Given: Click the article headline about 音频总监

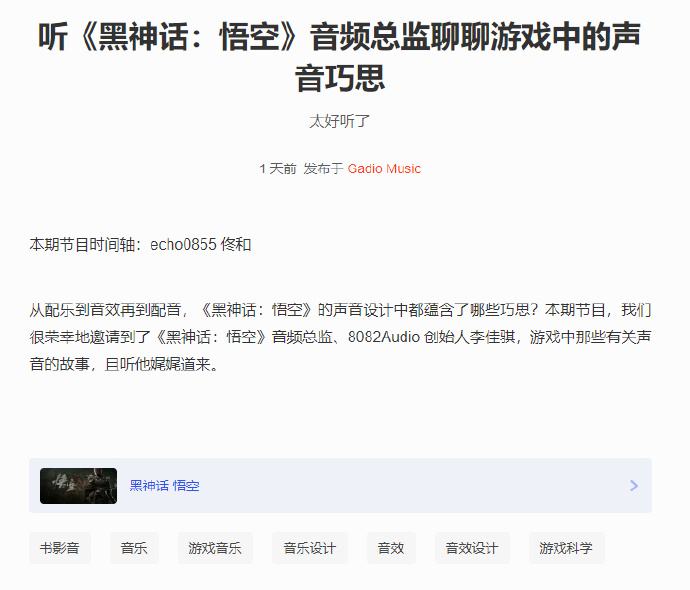Looking at the screenshot, I should pyautogui.click(x=339, y=57).
